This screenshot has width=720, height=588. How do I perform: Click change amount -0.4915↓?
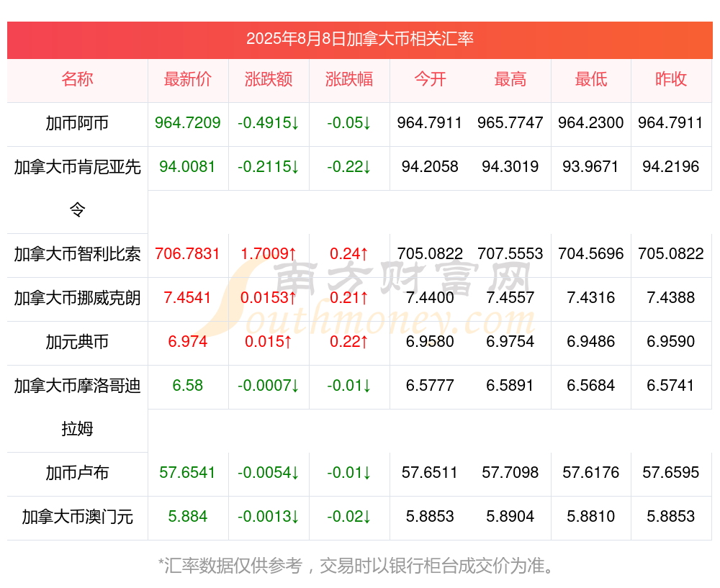coord(269,122)
